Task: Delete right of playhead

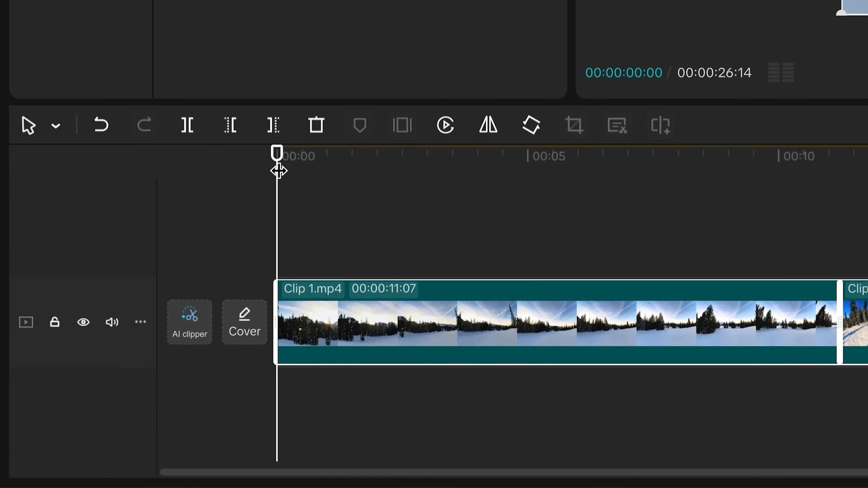Action: (273, 125)
